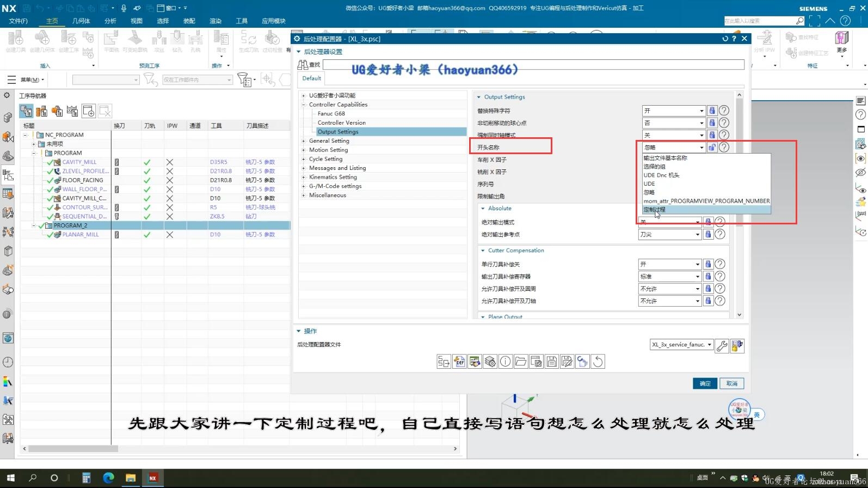Confirm with the 确定 button
This screenshot has width=868, height=488.
(705, 383)
